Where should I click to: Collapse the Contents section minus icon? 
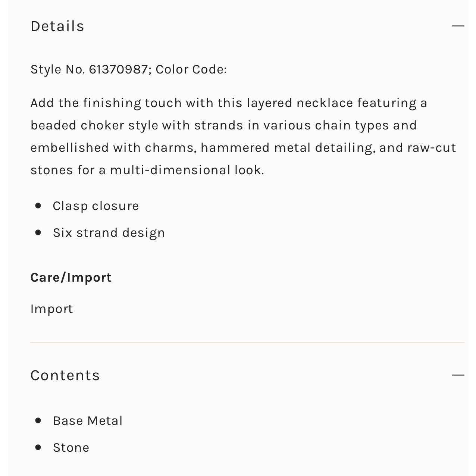point(458,375)
